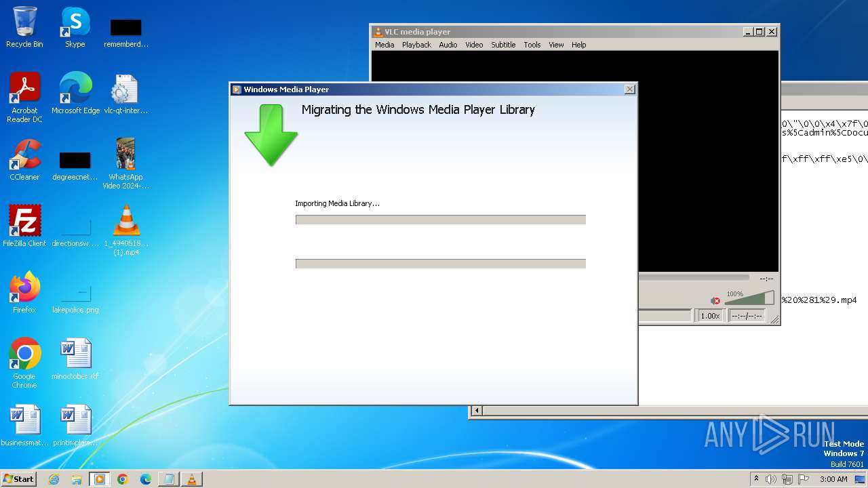Open the system tray volume control
Screen dimensions: 868x488
tap(771, 479)
